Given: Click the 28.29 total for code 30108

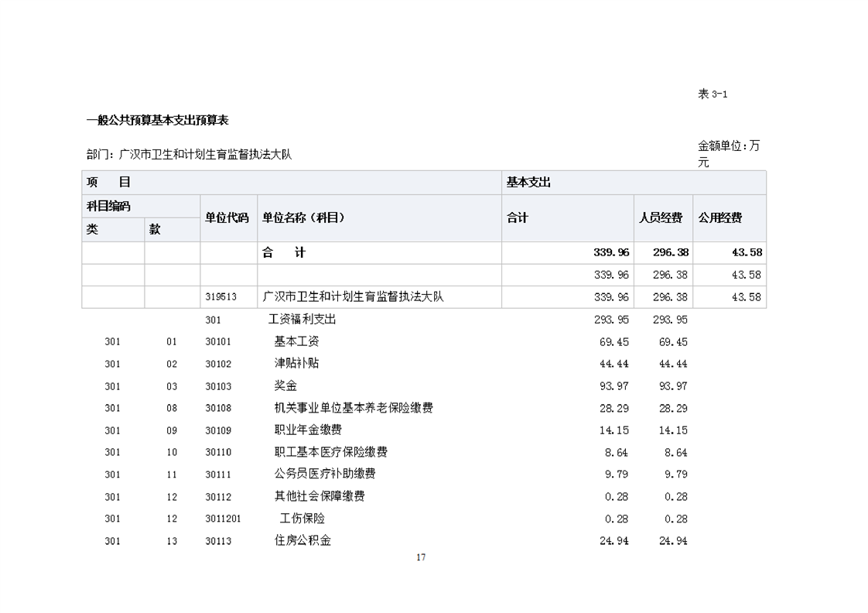Looking at the screenshot, I should click(x=614, y=408).
